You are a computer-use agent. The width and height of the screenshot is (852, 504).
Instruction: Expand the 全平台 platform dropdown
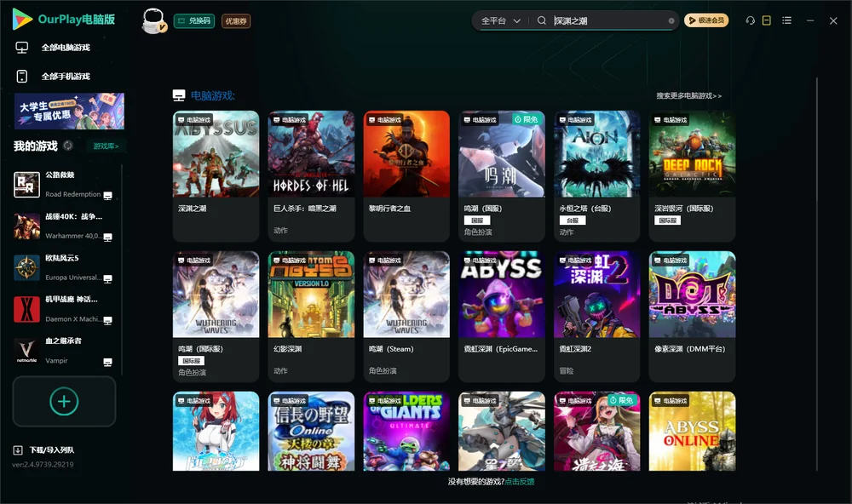click(500, 20)
